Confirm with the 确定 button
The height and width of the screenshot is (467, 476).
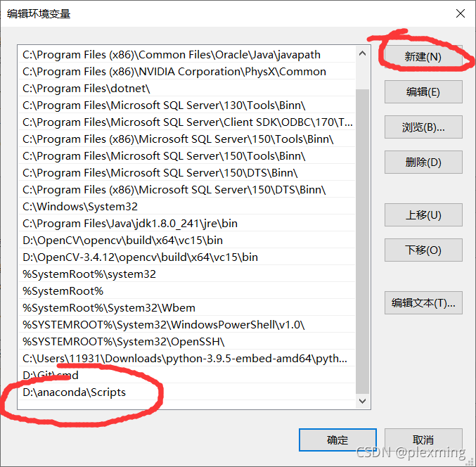point(337,440)
